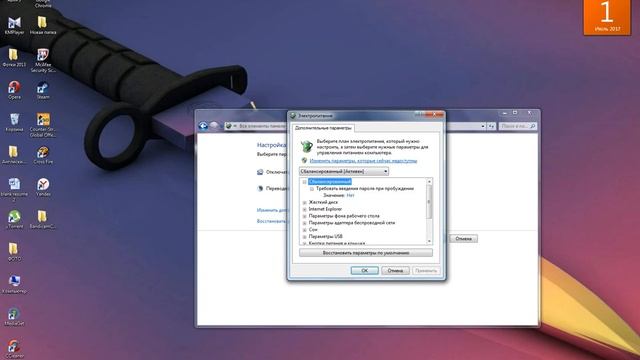Expand the Жесткий диск node
This screenshot has width=640, height=360.
pos(304,202)
